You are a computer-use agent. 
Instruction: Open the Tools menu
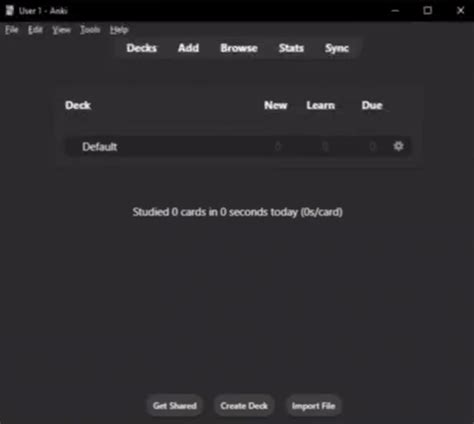coord(90,30)
